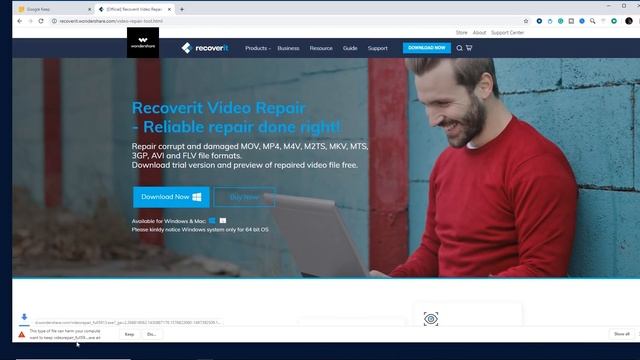Click the Mac platform icon under Available for
Screen dimensions: 640x360
[223, 221]
